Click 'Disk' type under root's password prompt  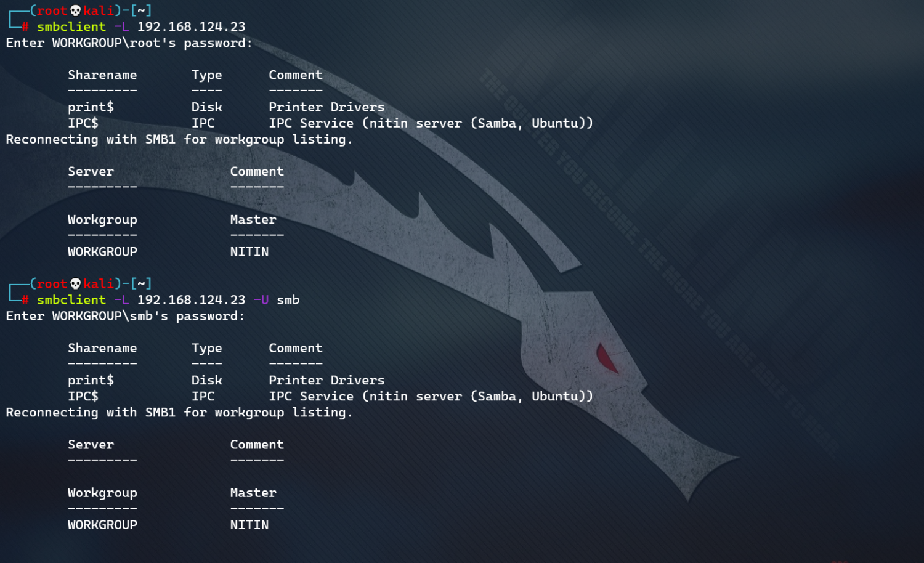pyautogui.click(x=207, y=107)
